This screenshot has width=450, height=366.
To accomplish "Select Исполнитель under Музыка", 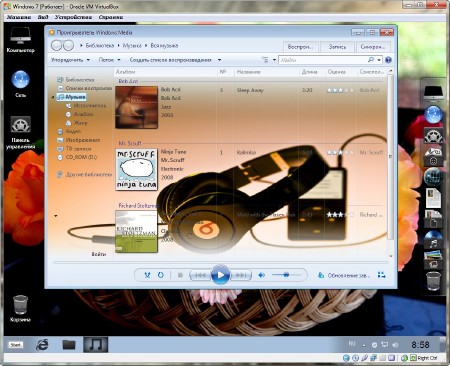I will coord(86,106).
